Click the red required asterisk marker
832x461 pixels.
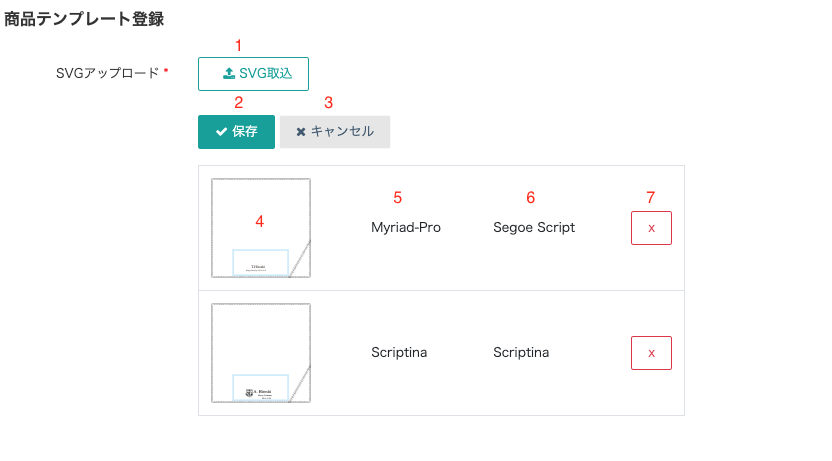[166, 72]
